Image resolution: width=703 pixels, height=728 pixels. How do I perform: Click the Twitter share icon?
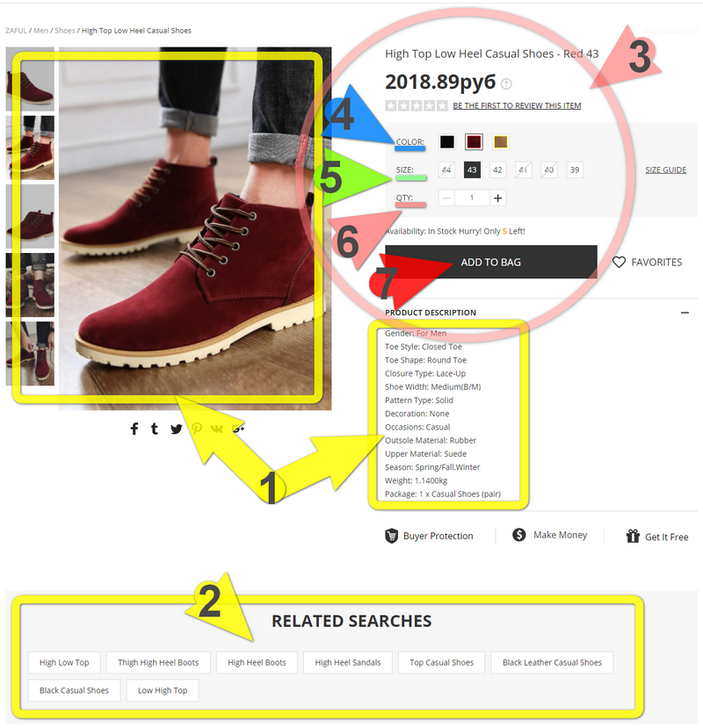click(x=176, y=429)
